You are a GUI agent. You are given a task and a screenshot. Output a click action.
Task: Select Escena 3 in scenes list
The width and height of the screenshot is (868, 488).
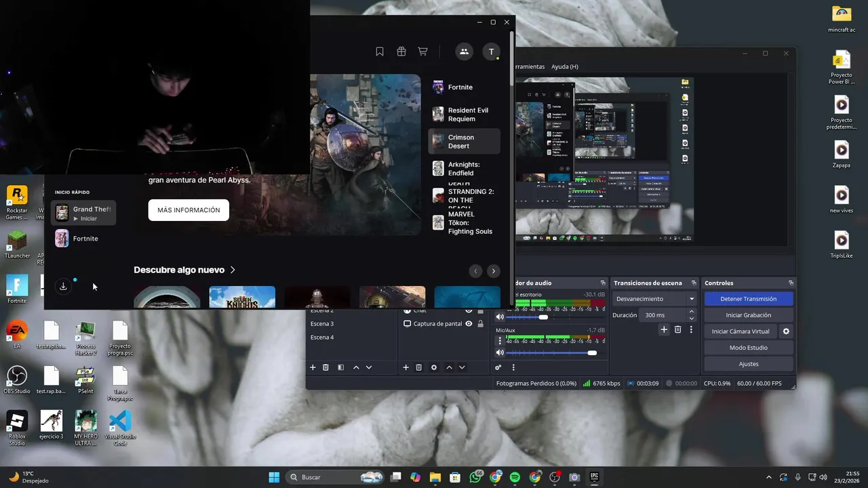pyautogui.click(x=322, y=324)
